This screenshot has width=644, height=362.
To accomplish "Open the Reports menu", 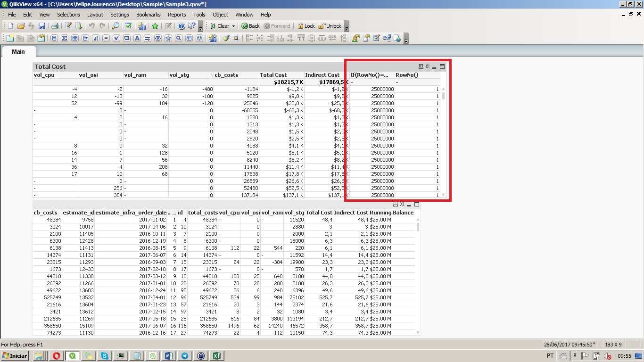I will click(177, 15).
